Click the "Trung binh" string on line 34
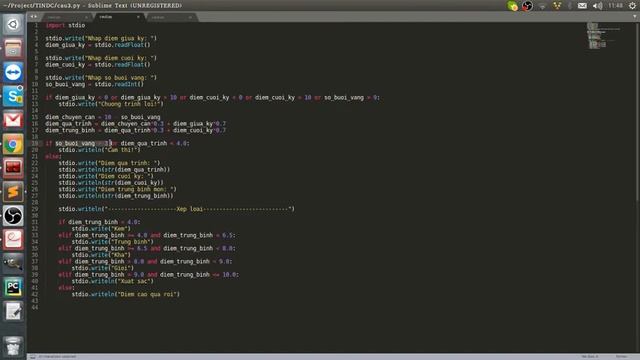 tap(132, 242)
